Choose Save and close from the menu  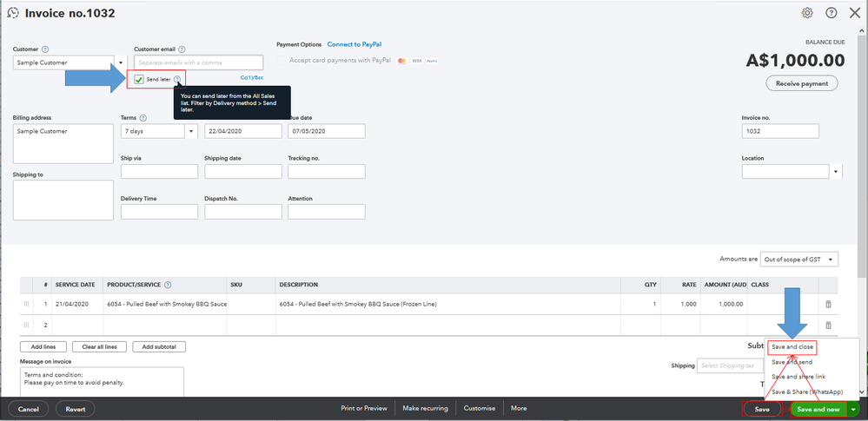coord(792,347)
